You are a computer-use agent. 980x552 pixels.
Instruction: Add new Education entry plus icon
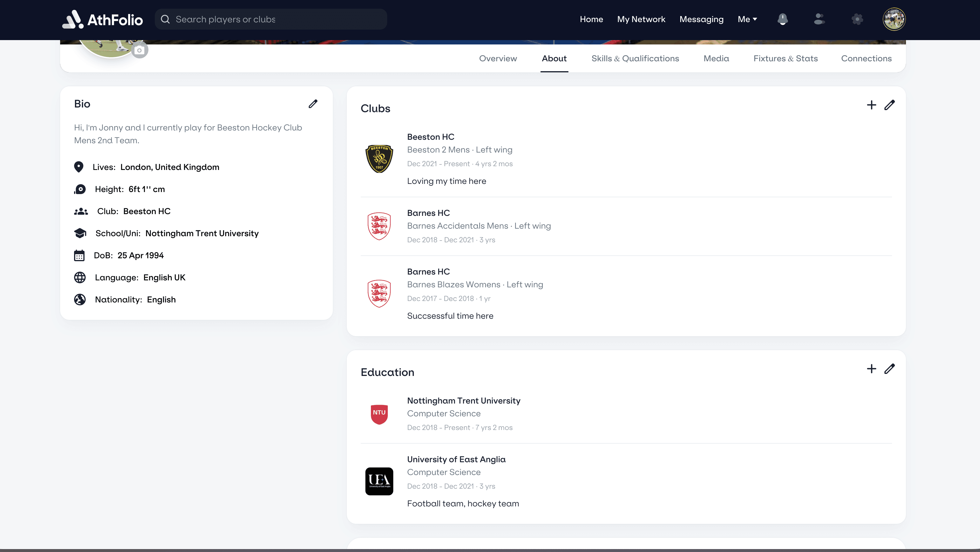coord(871,369)
